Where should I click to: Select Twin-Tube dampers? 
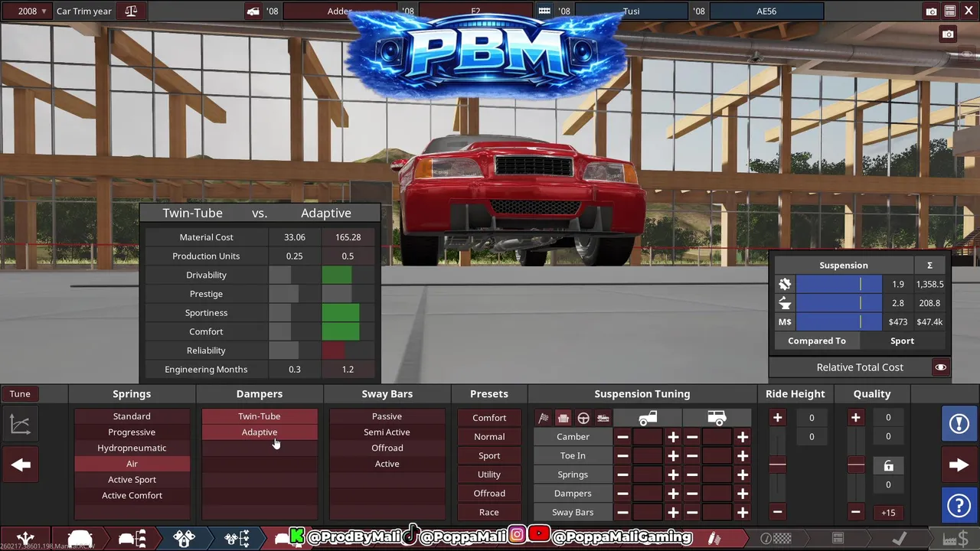260,416
